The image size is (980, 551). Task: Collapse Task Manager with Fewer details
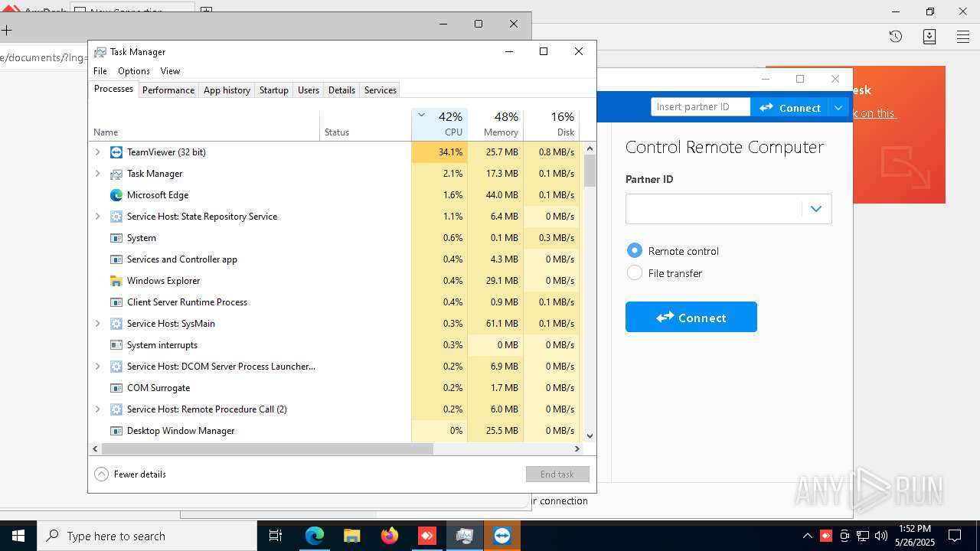(x=130, y=474)
